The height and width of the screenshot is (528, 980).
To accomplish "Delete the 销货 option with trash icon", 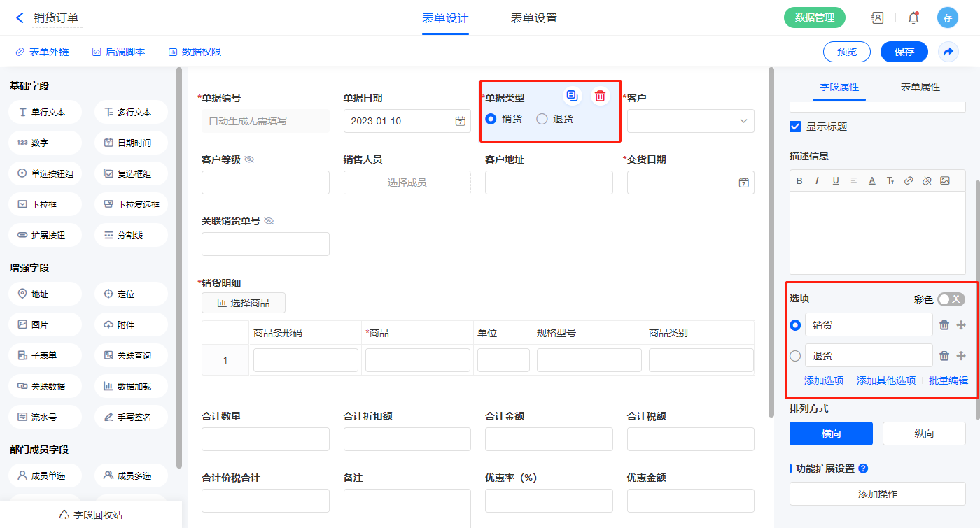I will point(944,325).
